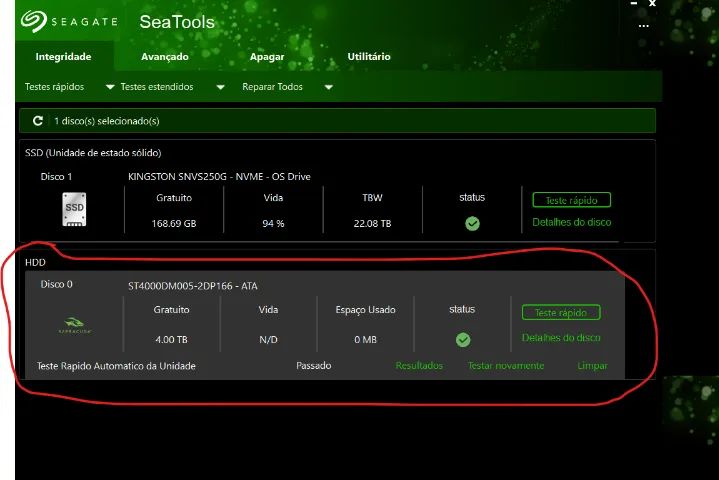Click the '94 %' Vida value
The width and height of the screenshot is (719, 480).
click(273, 224)
